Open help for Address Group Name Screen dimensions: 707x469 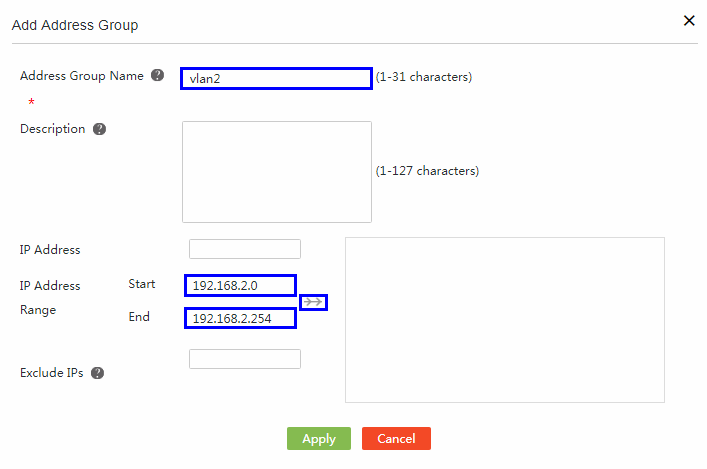click(157, 75)
